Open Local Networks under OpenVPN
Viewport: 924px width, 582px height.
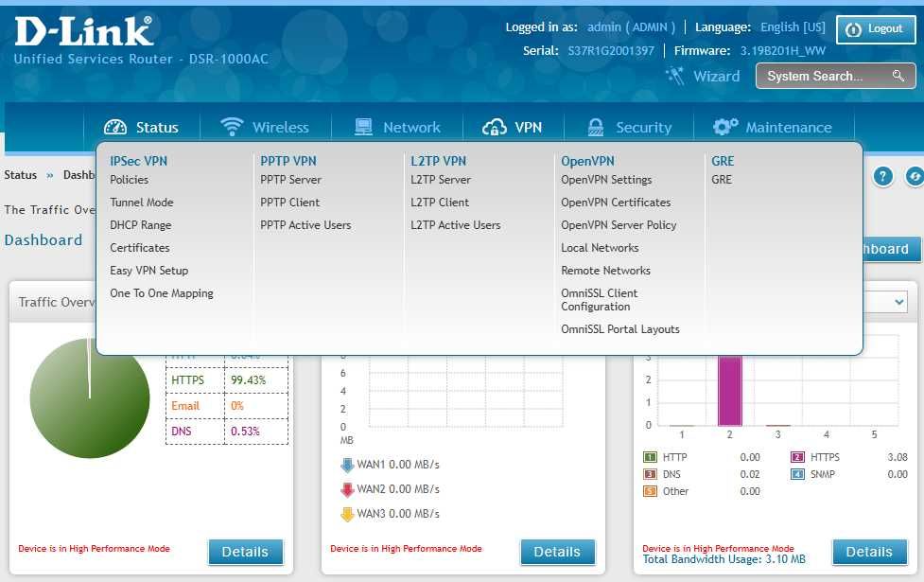(x=600, y=248)
